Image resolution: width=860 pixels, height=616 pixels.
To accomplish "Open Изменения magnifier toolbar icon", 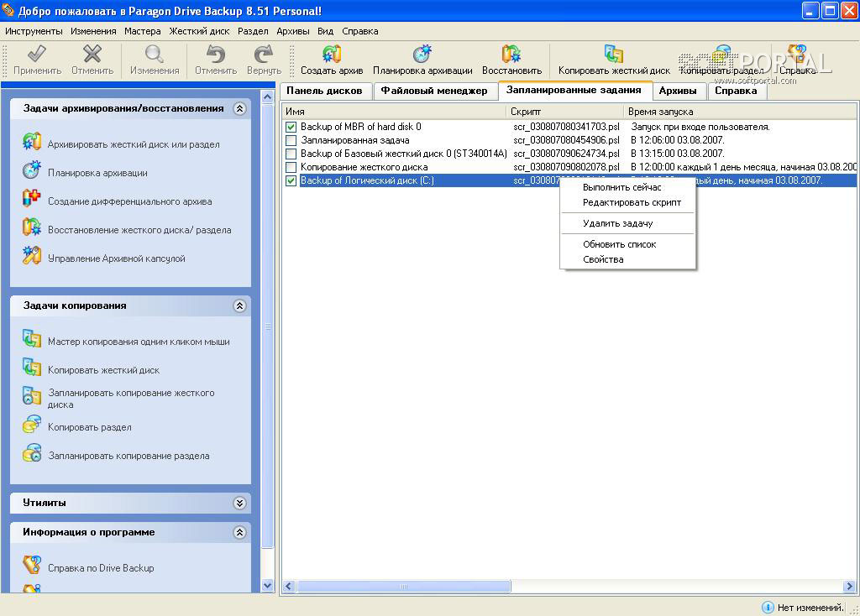I will 155,54.
